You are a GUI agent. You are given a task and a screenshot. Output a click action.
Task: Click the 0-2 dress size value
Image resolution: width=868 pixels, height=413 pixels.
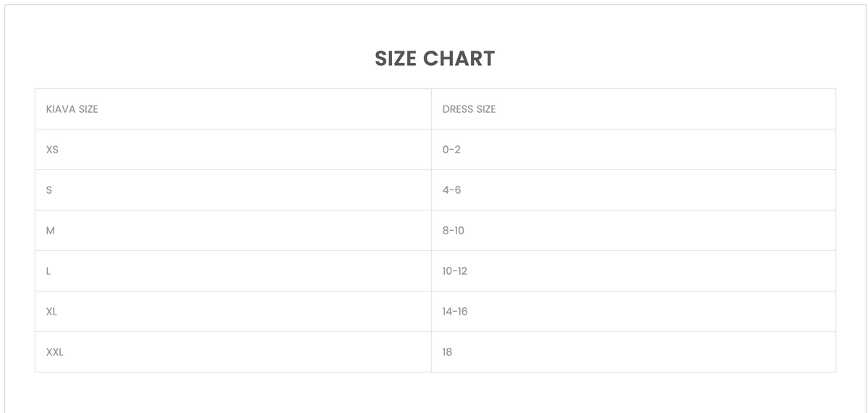(x=451, y=150)
